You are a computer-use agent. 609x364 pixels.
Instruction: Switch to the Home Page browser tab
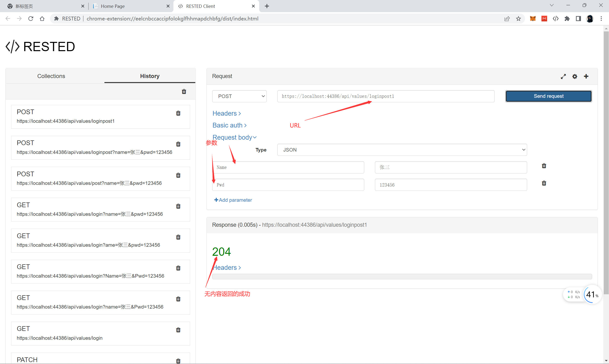(x=113, y=6)
